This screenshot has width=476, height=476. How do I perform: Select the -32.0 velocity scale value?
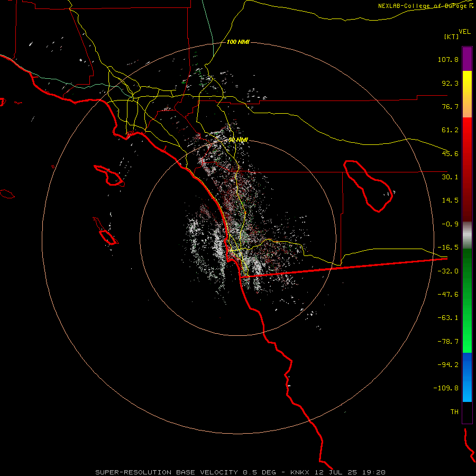pos(448,271)
